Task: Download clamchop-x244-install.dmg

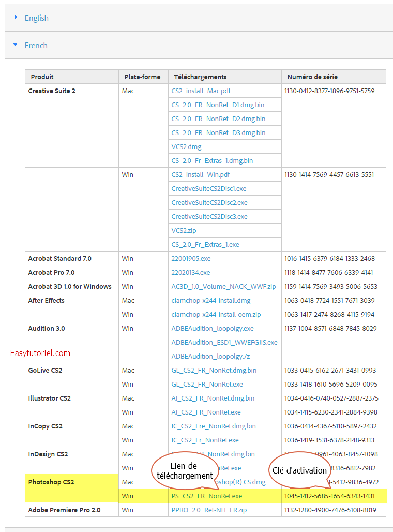Action: point(211,301)
